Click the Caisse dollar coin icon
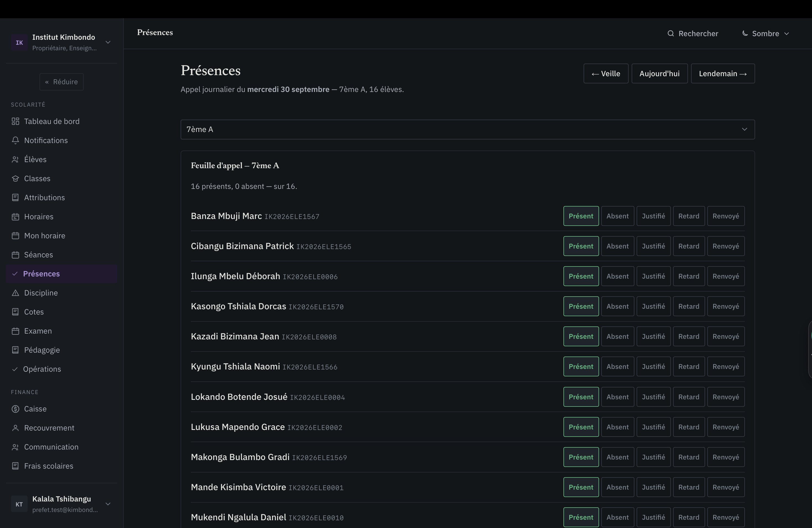Viewport: 812px width, 528px height. pos(15,409)
